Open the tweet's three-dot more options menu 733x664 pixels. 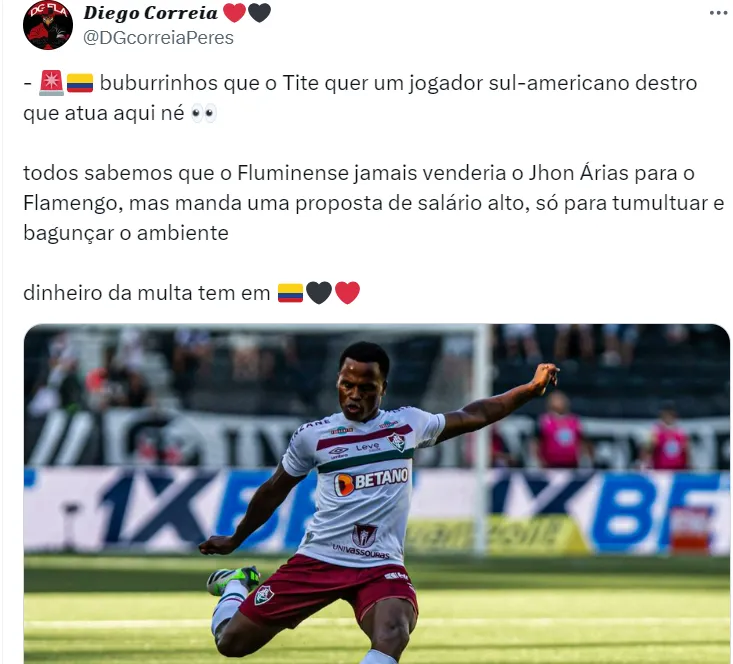719,13
